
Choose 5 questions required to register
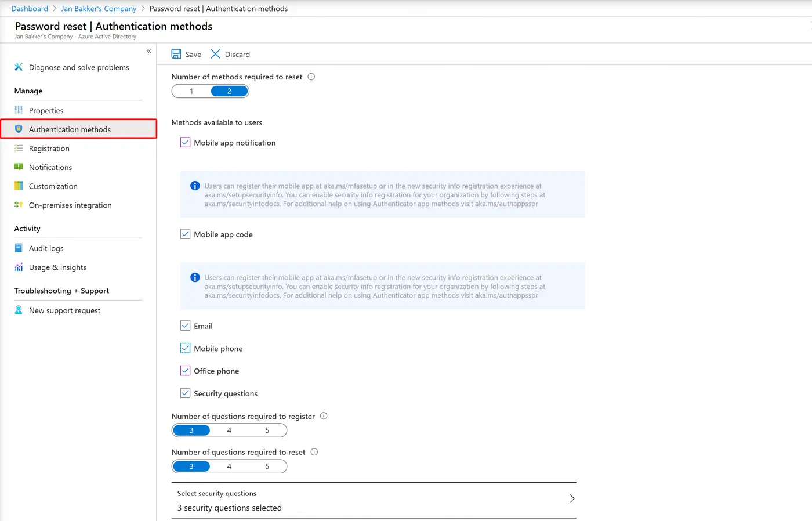[267, 430]
